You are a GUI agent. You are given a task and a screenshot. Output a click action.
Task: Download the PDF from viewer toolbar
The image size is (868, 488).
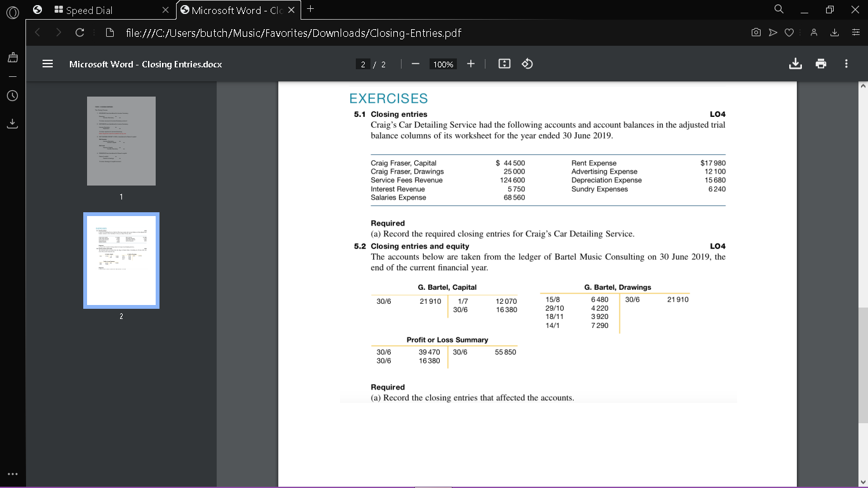pos(795,64)
